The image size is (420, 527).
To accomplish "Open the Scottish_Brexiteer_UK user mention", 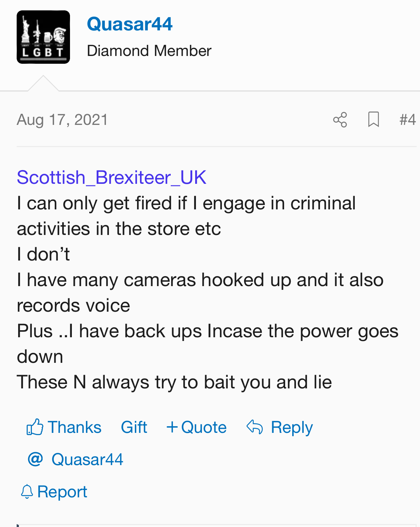I will [111, 178].
